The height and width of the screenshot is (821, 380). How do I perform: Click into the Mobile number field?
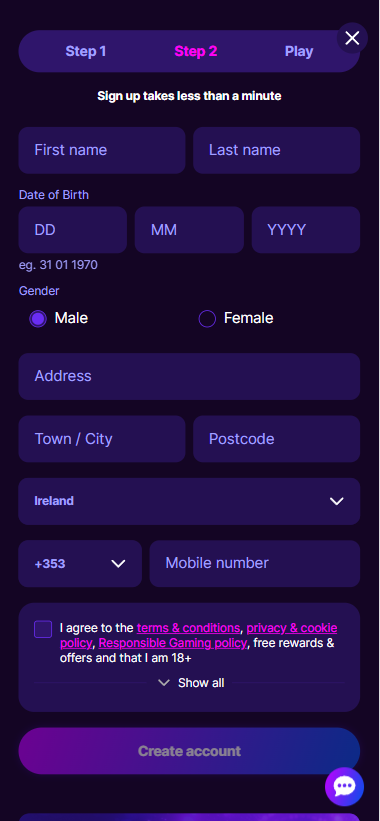(x=254, y=563)
